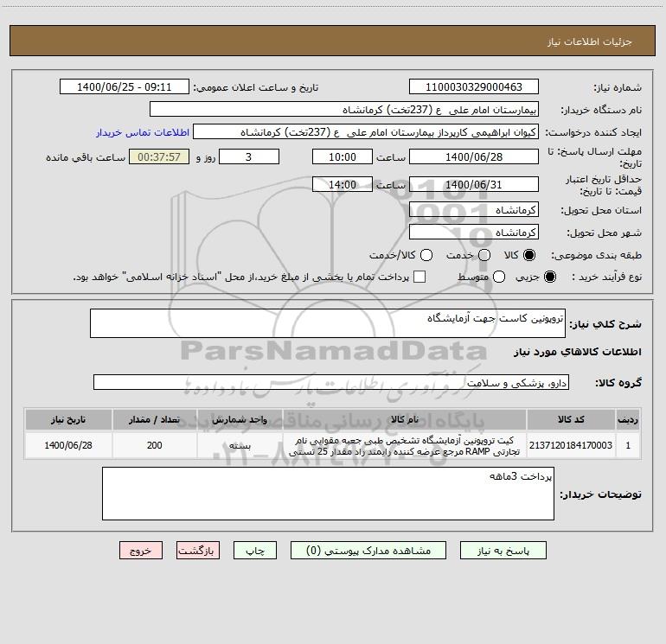Open مشاهده مدارک پیوستی (0) button

pyautogui.click(x=368, y=551)
